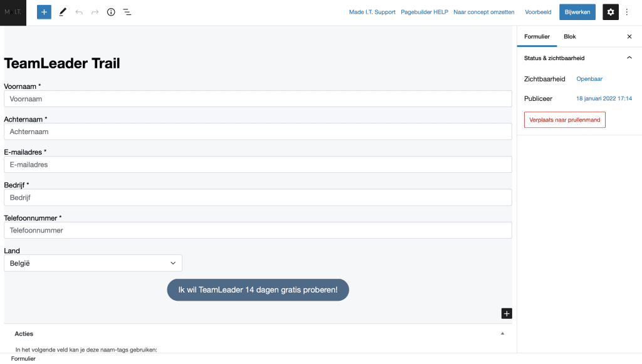The height and width of the screenshot is (364, 642).
Task: Collapse Status & zichtbaarheid panel
Action: pyautogui.click(x=629, y=58)
